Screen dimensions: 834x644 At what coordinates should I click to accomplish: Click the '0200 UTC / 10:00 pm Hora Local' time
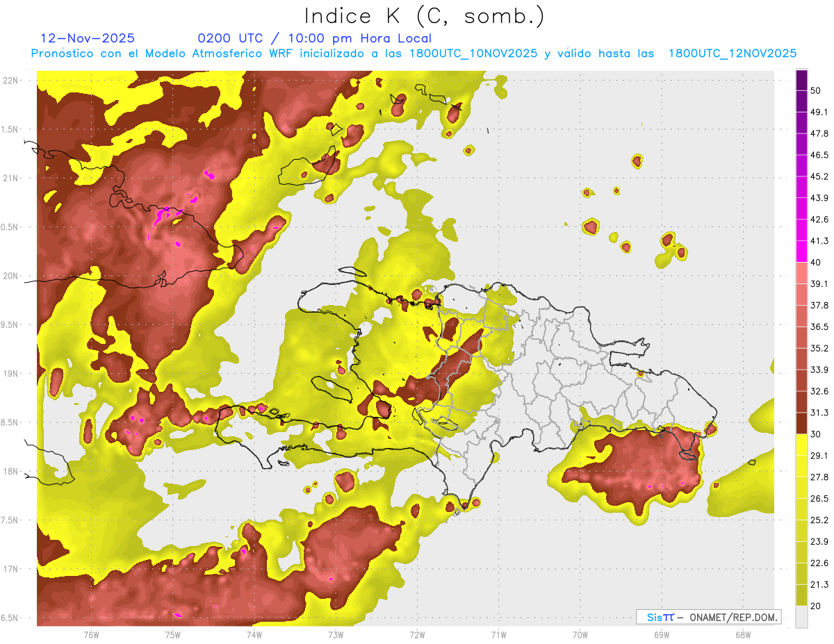tap(314, 38)
